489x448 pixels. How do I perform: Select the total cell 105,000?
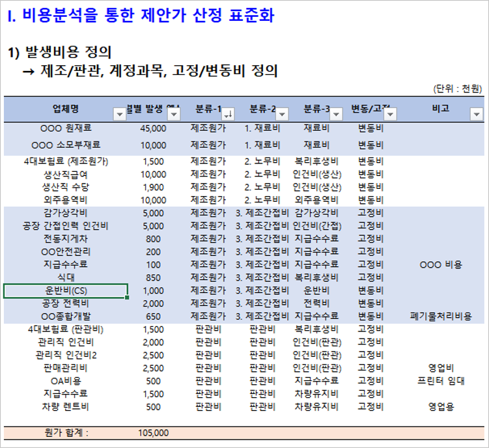tap(153, 433)
